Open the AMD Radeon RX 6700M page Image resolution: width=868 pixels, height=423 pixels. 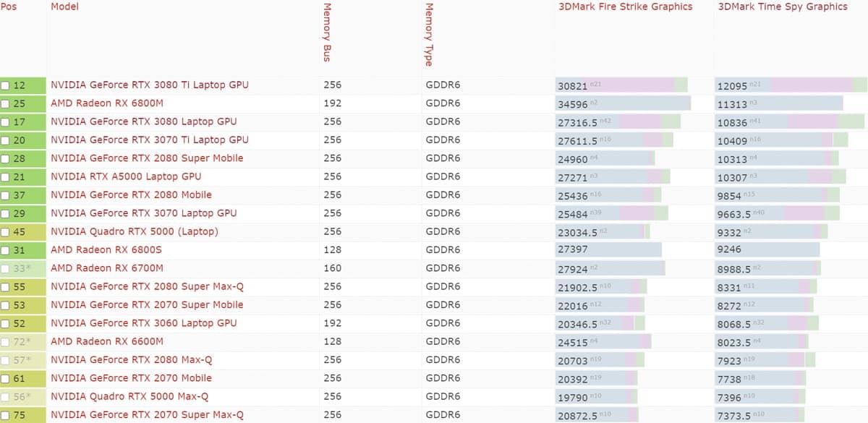[106, 268]
